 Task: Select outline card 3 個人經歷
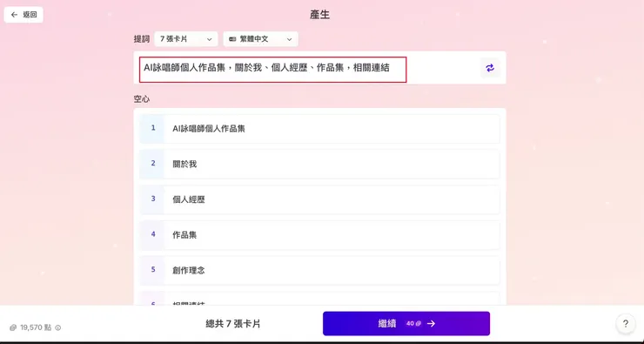click(319, 199)
